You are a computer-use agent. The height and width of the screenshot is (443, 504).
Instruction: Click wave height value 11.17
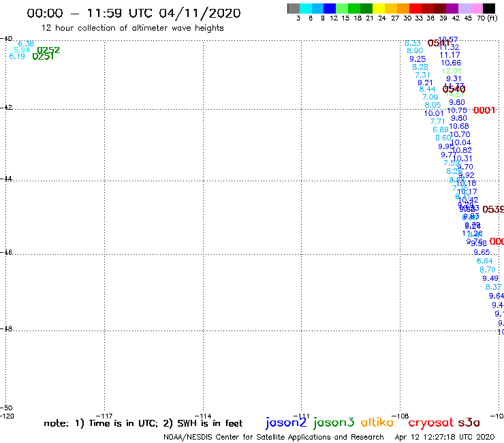pos(450,55)
